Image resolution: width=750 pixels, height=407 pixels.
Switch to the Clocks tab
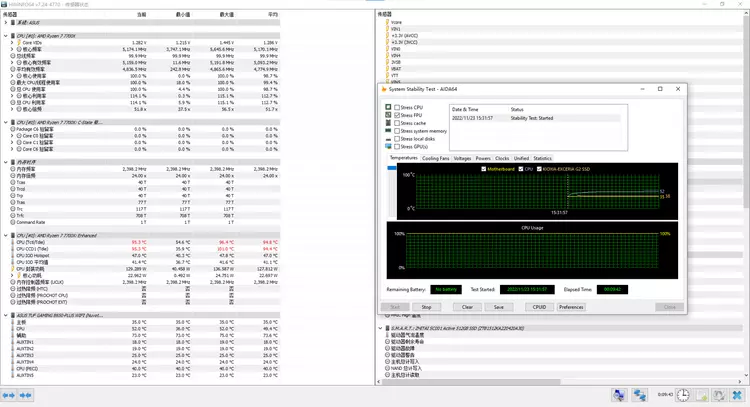click(502, 158)
